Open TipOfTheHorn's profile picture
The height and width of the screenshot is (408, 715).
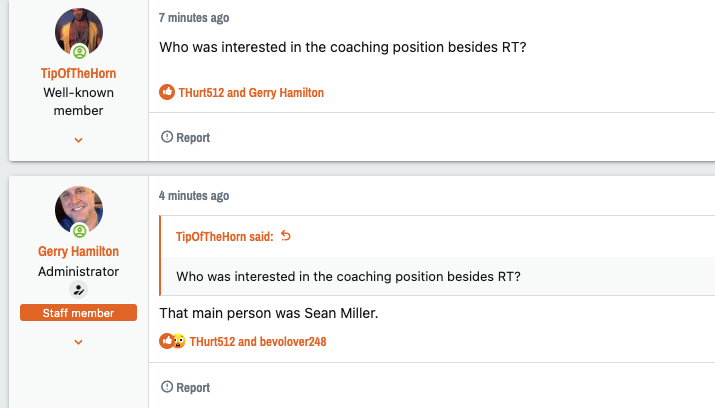(79, 32)
